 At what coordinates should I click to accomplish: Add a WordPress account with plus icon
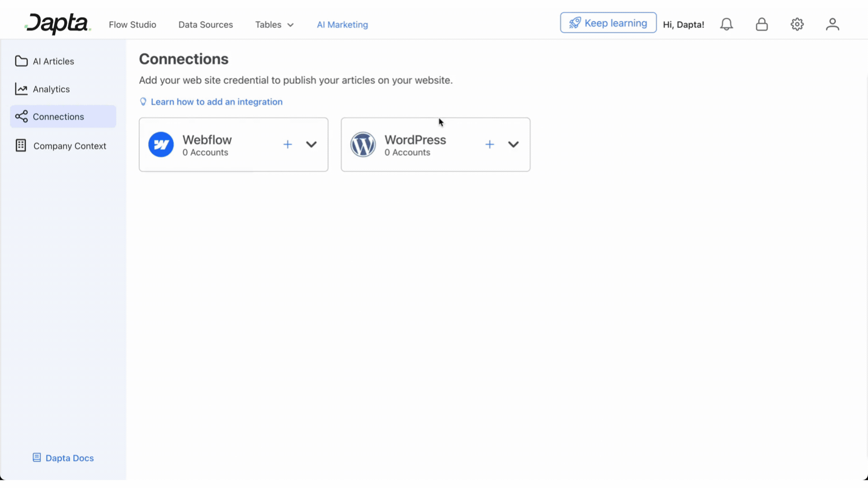(x=490, y=145)
